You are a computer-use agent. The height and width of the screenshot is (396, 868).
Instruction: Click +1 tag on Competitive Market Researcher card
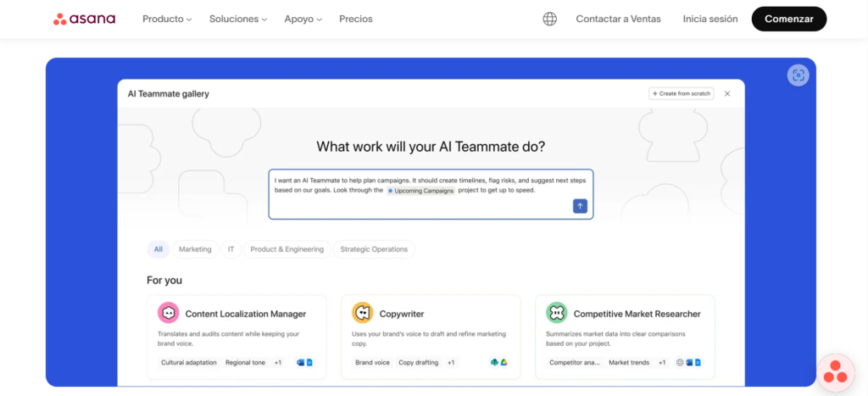662,363
